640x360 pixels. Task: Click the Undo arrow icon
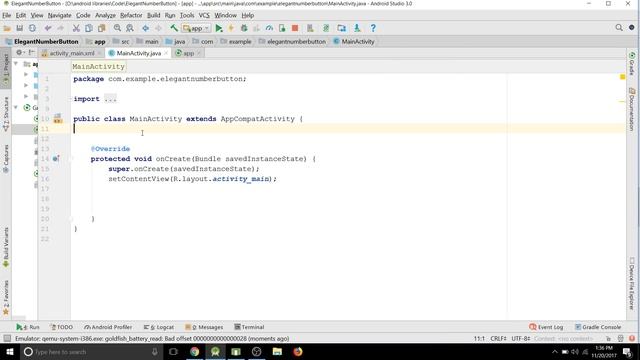point(48,28)
